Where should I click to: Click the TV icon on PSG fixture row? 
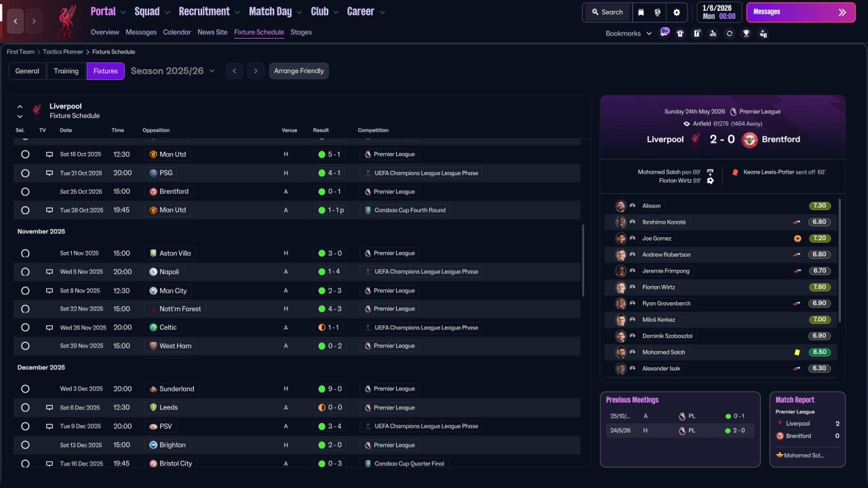point(50,173)
